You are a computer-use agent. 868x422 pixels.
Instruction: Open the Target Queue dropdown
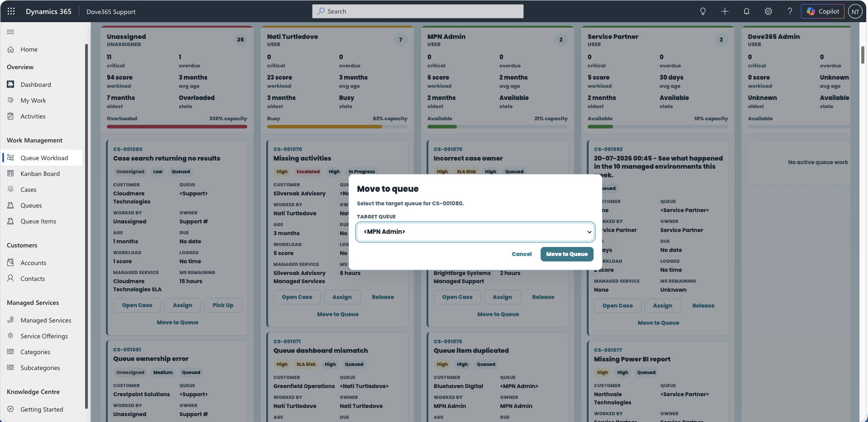(475, 232)
